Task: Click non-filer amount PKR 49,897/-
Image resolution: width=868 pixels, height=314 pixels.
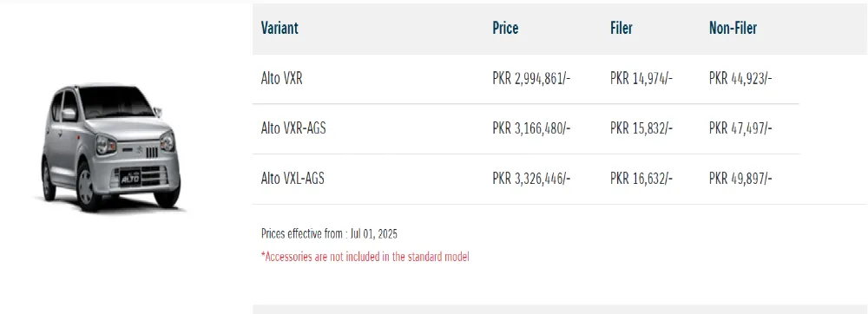Action: pyautogui.click(x=740, y=179)
